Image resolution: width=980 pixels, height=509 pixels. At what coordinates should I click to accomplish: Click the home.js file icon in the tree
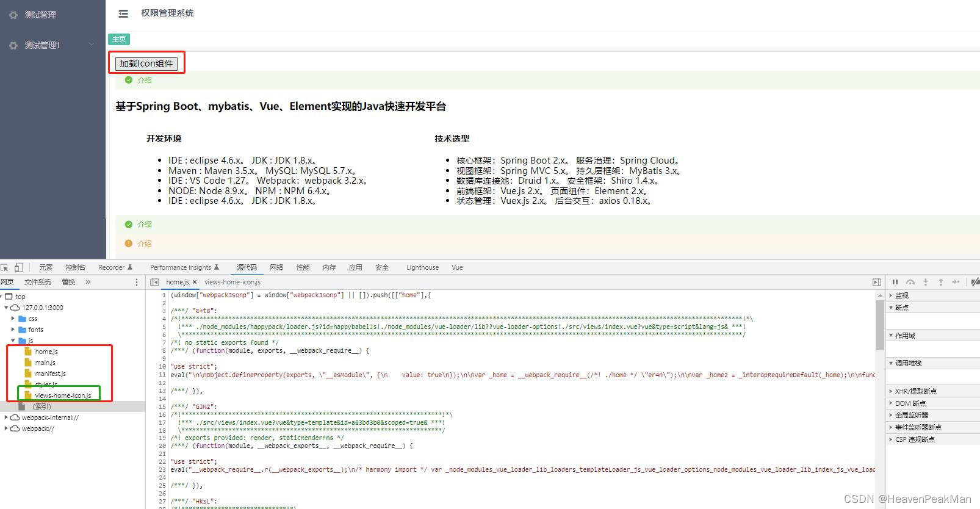[x=28, y=352]
